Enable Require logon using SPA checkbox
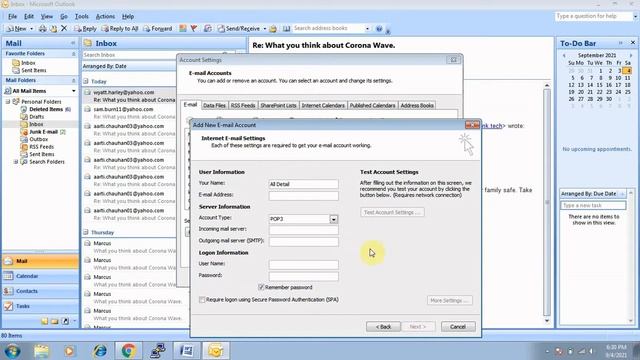 tap(202, 300)
